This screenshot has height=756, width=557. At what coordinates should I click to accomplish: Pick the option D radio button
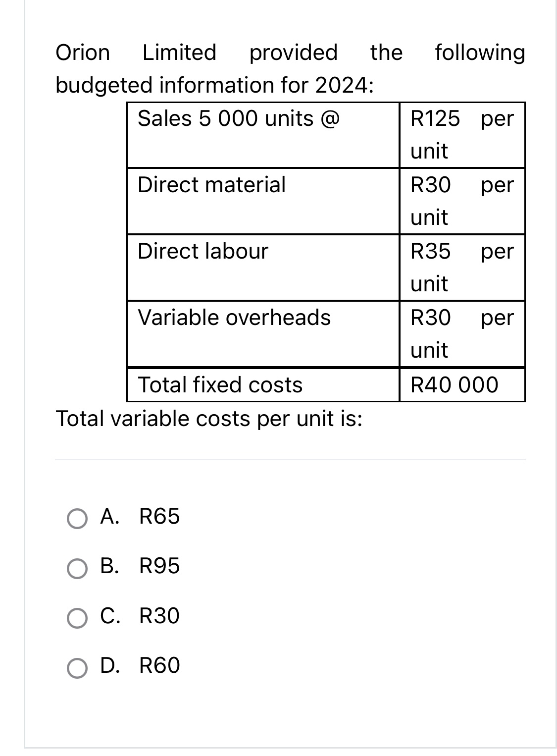[x=77, y=667]
